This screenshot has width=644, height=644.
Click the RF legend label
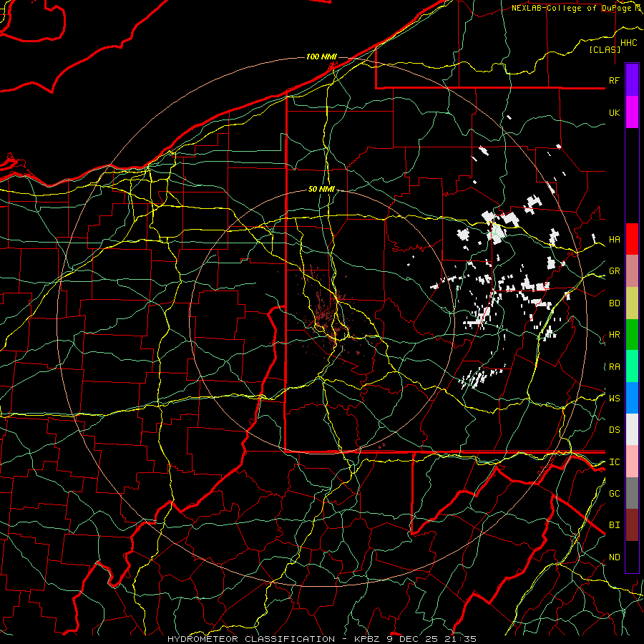click(614, 80)
